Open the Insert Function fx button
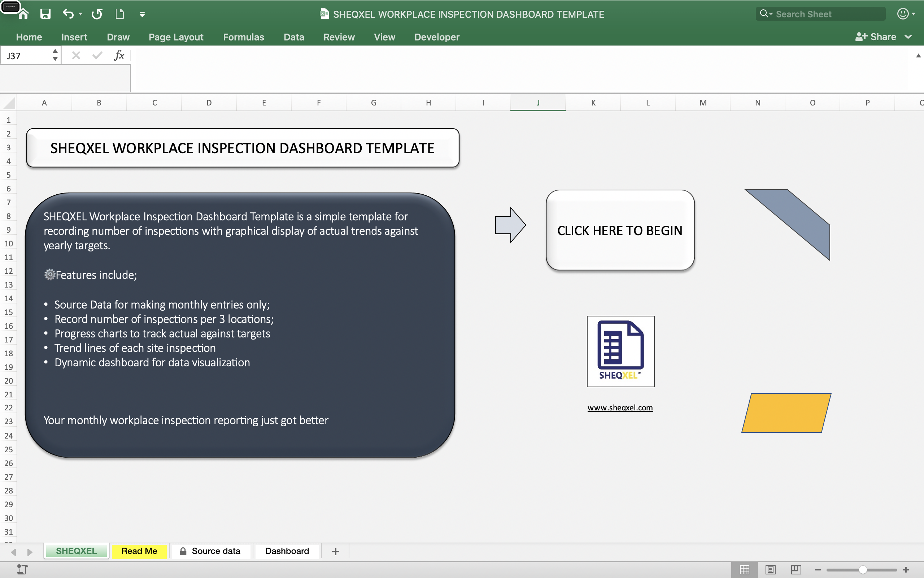 click(119, 55)
